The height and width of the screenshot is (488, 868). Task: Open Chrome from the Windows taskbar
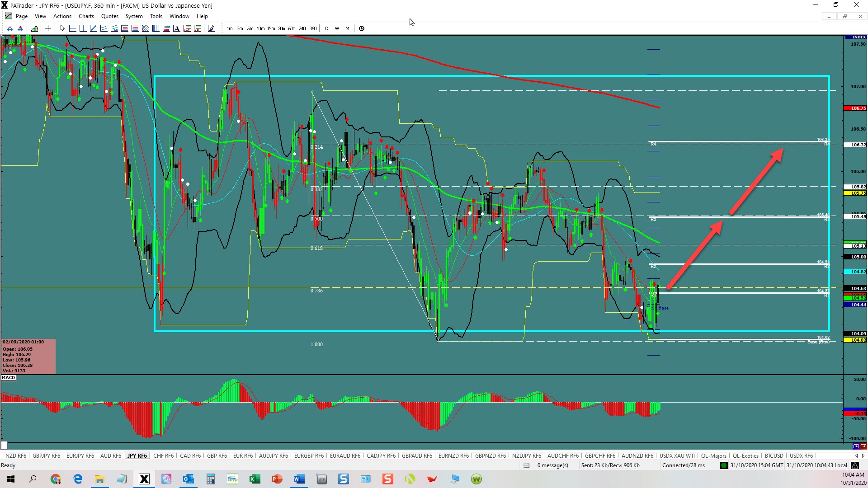(x=56, y=479)
